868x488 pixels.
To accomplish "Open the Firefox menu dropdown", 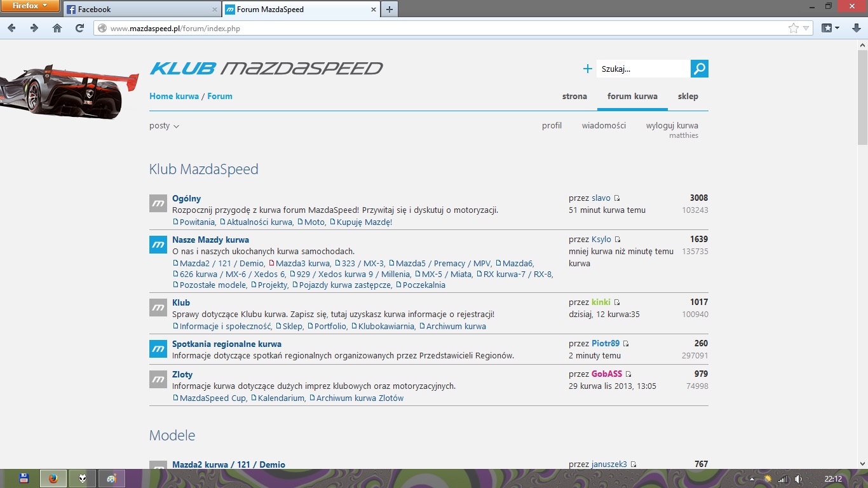I will coord(30,6).
